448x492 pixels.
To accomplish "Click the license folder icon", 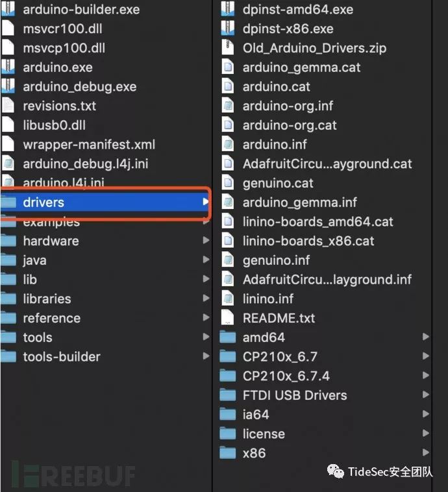I will tap(228, 434).
